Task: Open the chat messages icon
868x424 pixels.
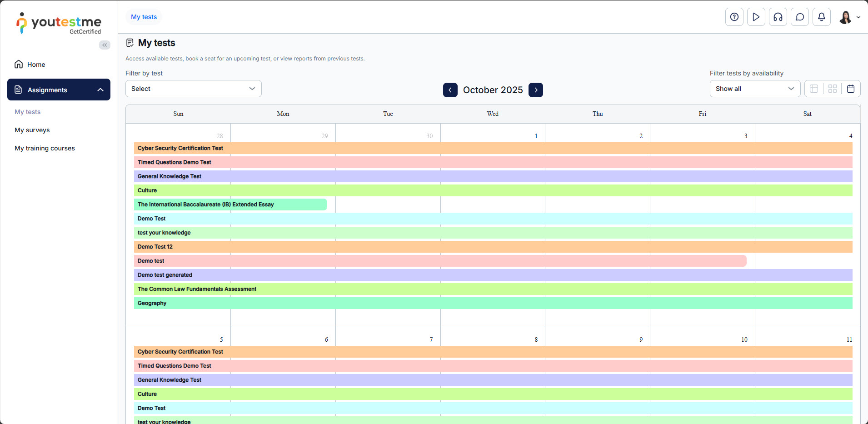Action: pos(799,17)
